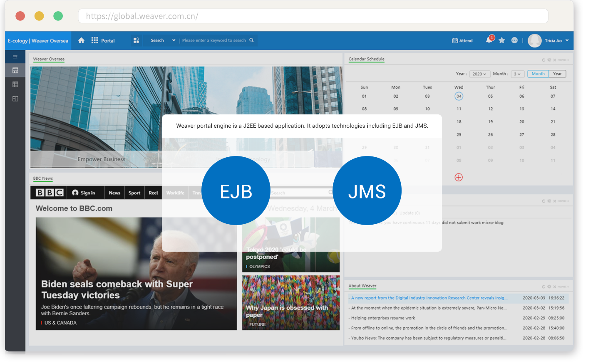
Task: Close the Calendar Schedule panel with X
Action: pos(555,60)
